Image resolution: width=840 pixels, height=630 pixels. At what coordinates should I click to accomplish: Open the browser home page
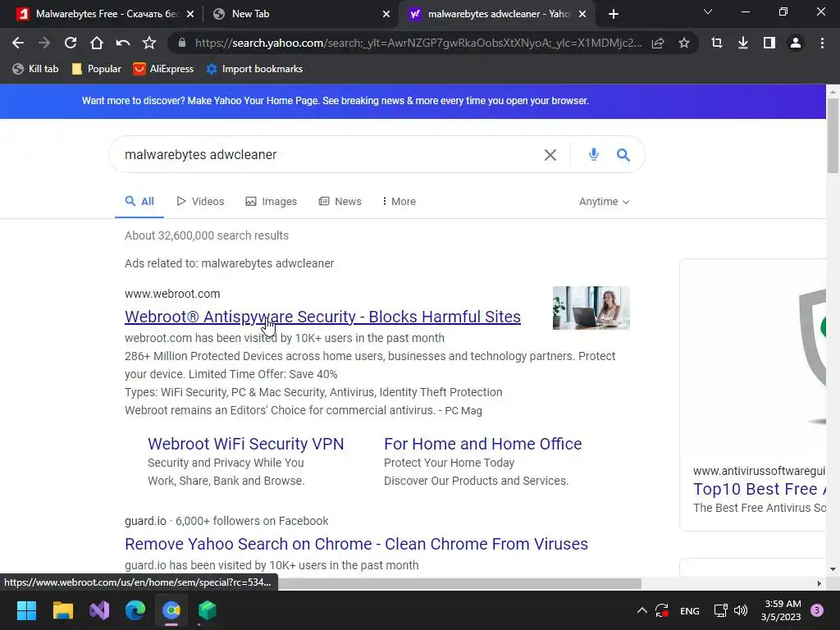pos(97,43)
